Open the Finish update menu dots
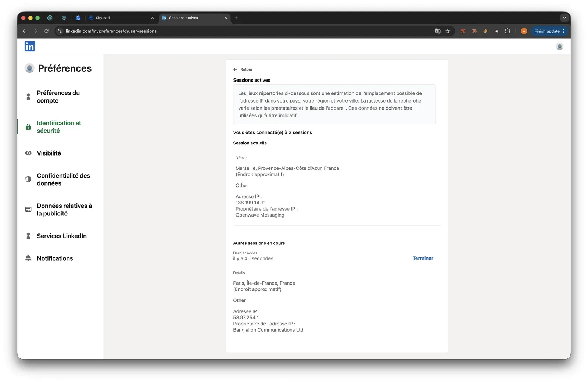The height and width of the screenshot is (382, 588). [x=564, y=31]
